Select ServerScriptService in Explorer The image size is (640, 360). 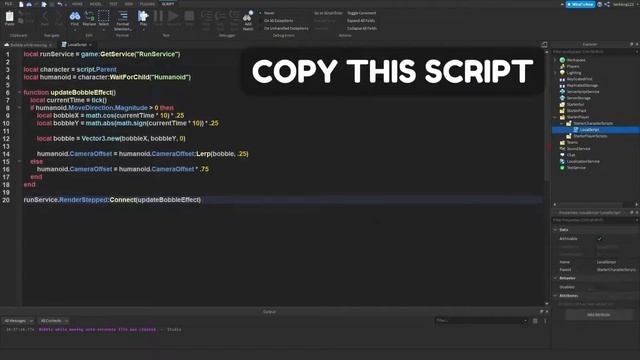pyautogui.click(x=583, y=91)
